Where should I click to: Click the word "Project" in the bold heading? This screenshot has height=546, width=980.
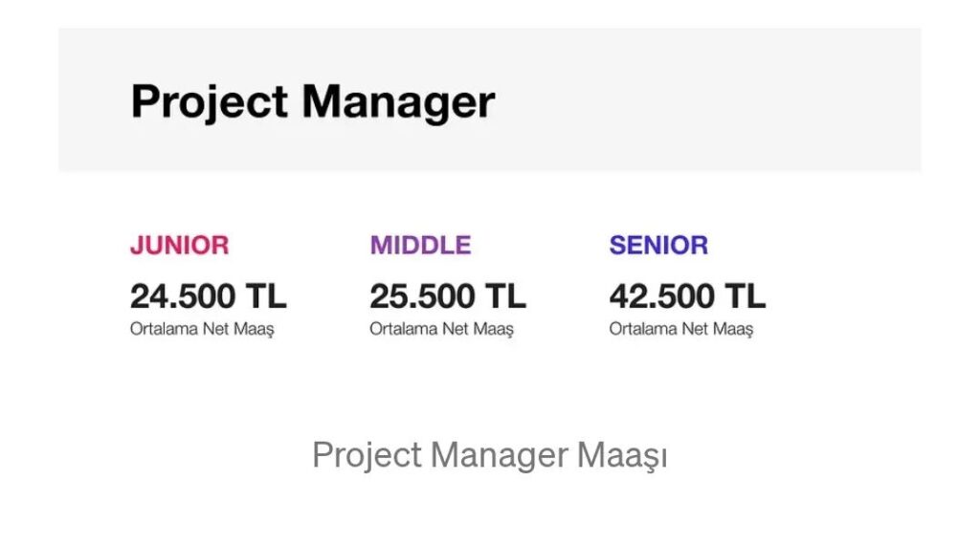(x=209, y=101)
